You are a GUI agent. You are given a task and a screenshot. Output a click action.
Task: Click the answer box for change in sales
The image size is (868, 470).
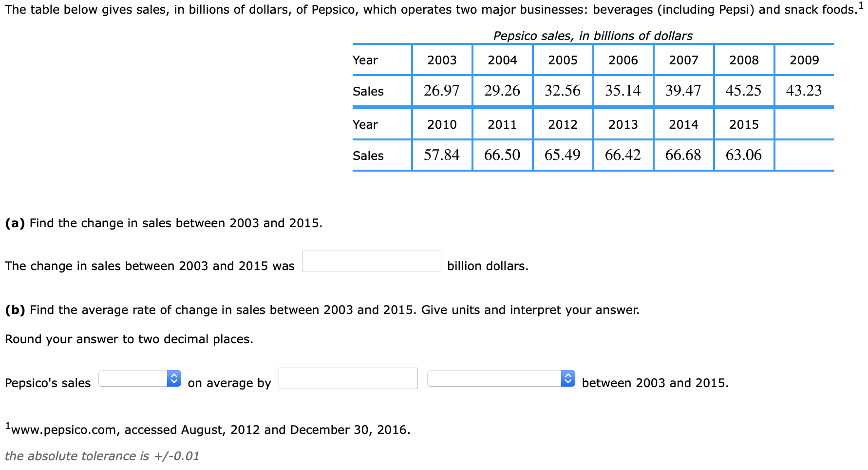(371, 262)
